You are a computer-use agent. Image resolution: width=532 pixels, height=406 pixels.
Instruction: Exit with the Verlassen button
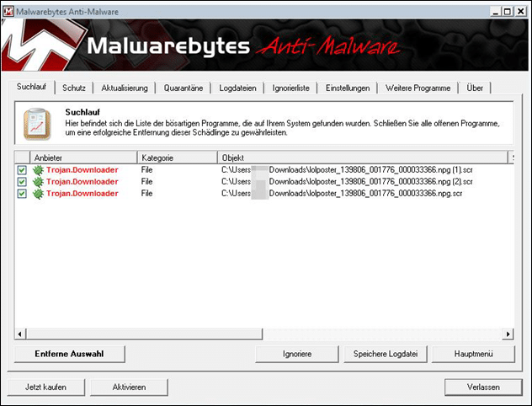[x=483, y=387]
